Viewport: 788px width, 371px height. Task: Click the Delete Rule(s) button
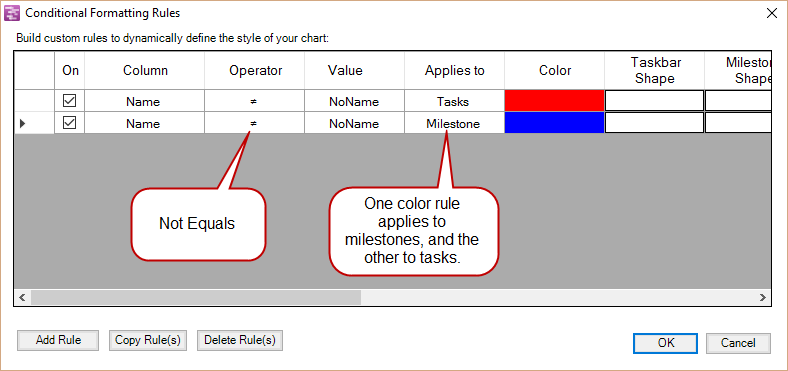pyautogui.click(x=240, y=340)
